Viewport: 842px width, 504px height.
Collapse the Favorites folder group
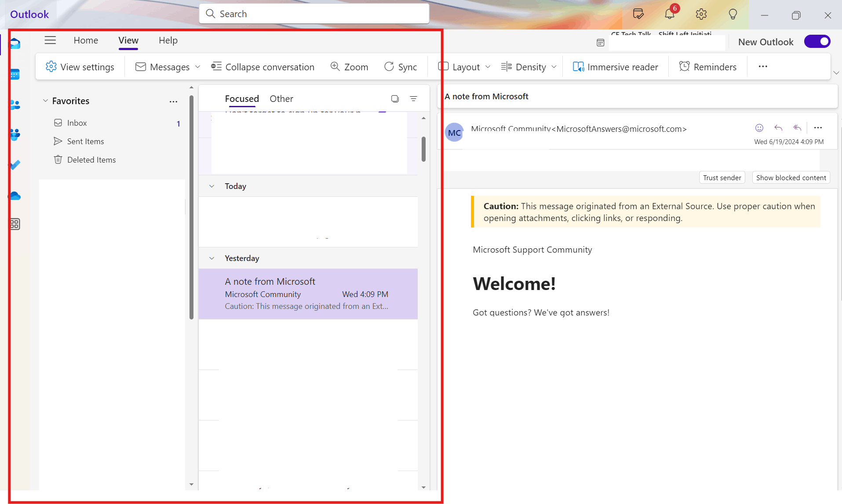(x=45, y=101)
